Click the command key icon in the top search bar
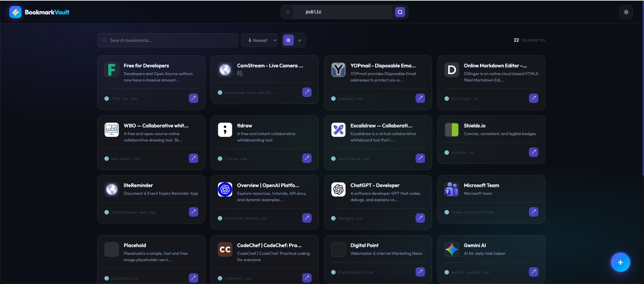Viewport: 644px width, 284px height. tap(288, 12)
